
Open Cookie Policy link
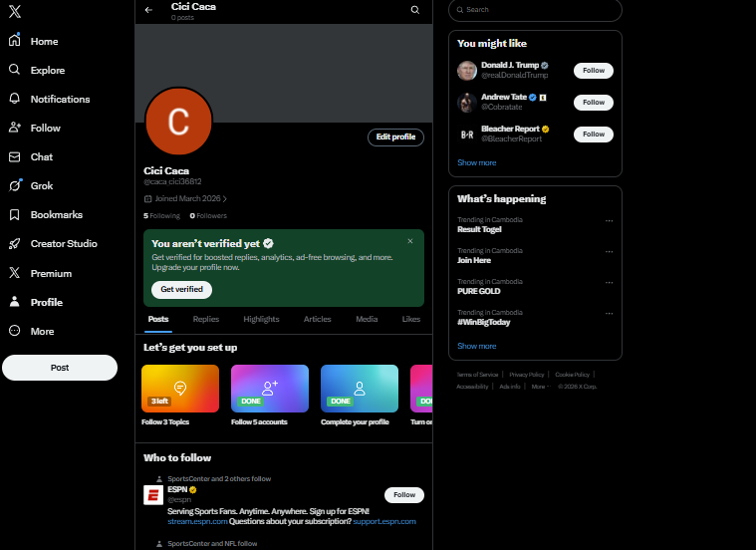[x=573, y=375]
